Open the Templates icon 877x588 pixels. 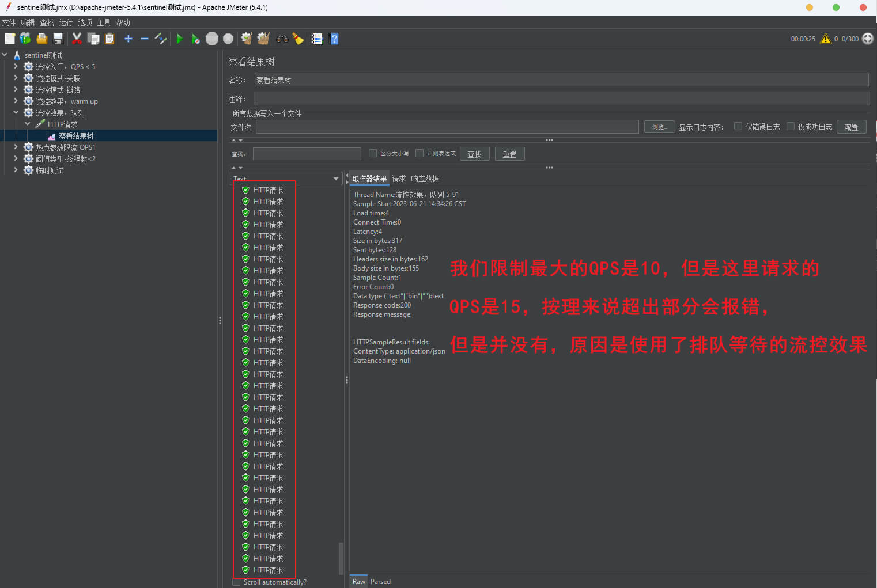[25, 39]
